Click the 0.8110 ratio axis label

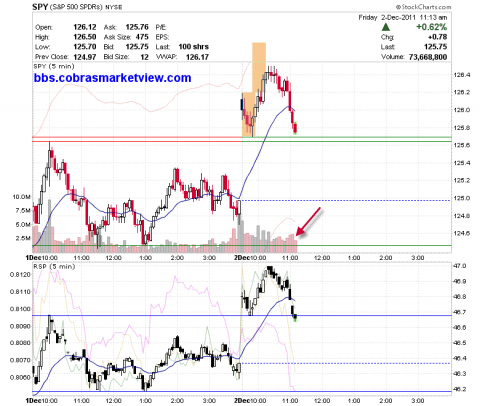click(x=20, y=292)
